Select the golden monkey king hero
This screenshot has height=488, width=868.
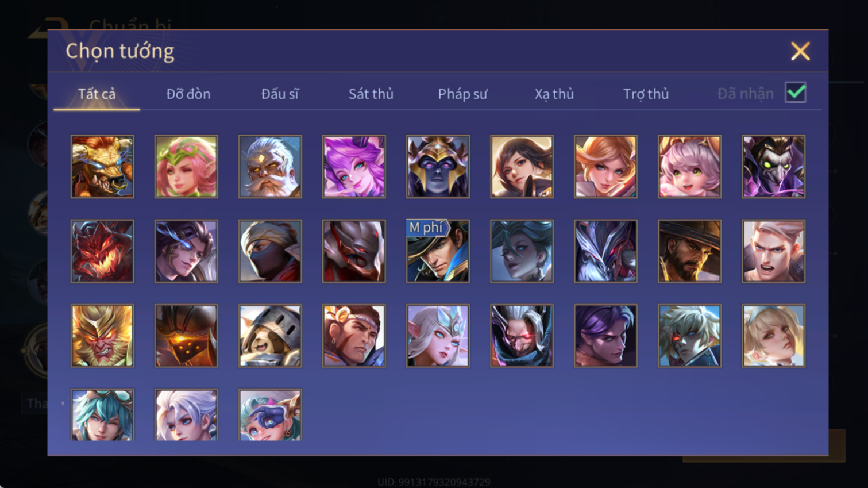pos(102,336)
